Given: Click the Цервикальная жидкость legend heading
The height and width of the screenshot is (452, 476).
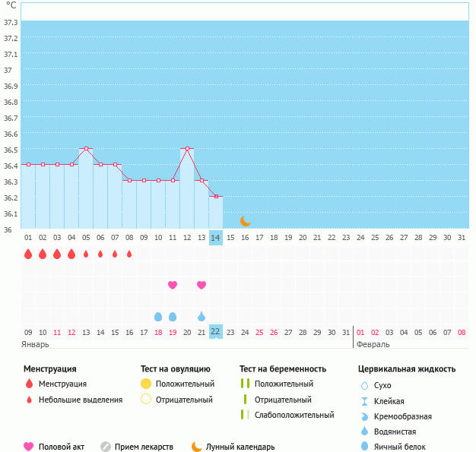Looking at the screenshot, I should coord(407,368).
